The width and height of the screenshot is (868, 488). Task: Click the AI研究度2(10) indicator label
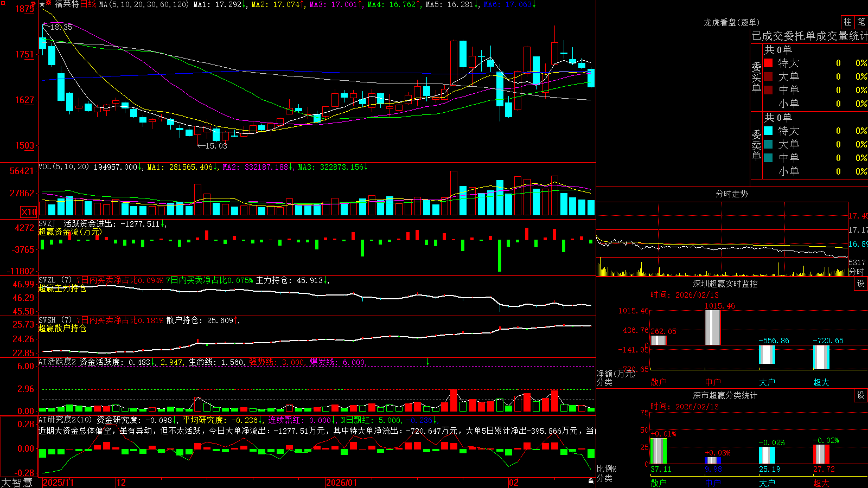tap(65, 420)
